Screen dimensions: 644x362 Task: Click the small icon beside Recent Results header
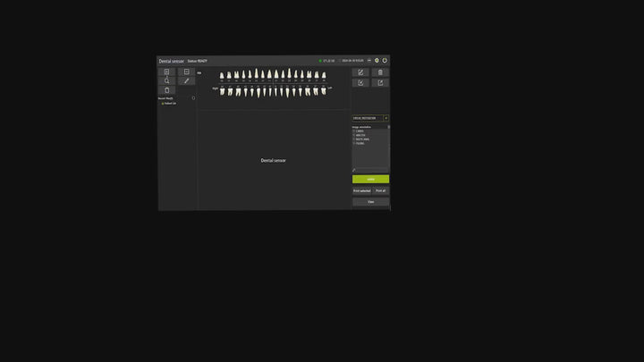click(193, 98)
